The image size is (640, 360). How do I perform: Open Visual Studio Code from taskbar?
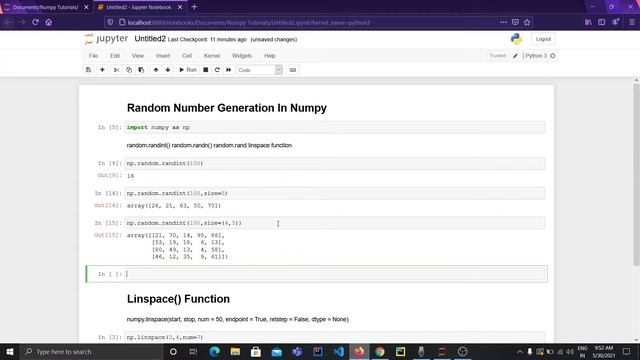click(x=338, y=351)
